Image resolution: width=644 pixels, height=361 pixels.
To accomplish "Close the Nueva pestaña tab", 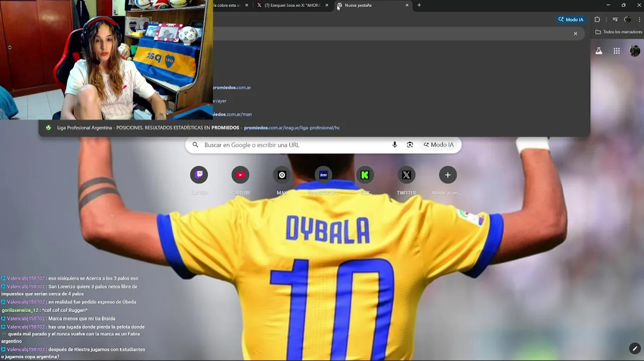I will (x=407, y=5).
